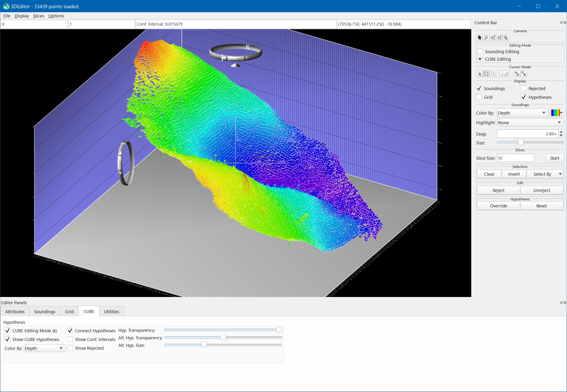Check the Show Conf. Intervals box
The width and height of the screenshot is (567, 392).
(70, 339)
